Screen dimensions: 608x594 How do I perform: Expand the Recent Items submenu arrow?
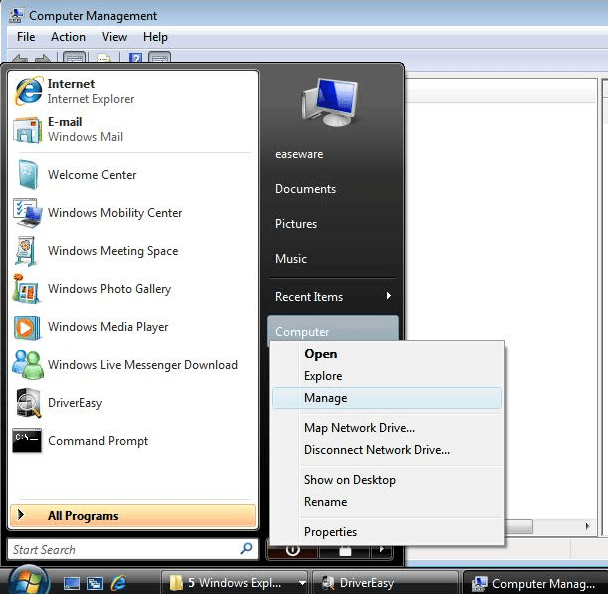pos(389,296)
